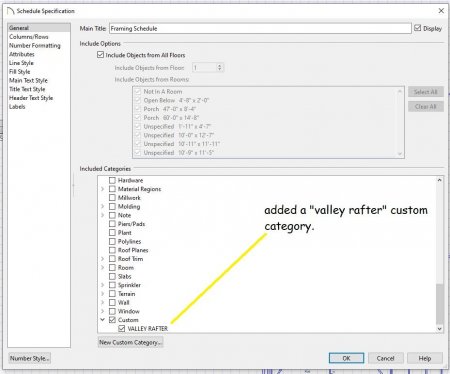Click the floor number spinner arrows

pyautogui.click(x=219, y=68)
